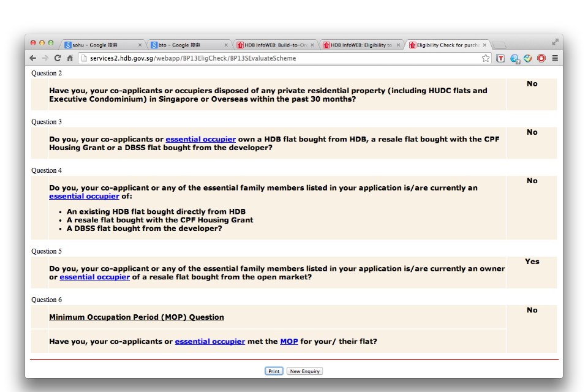Click the browser back arrow
The width and height of the screenshot is (588, 392).
(33, 58)
